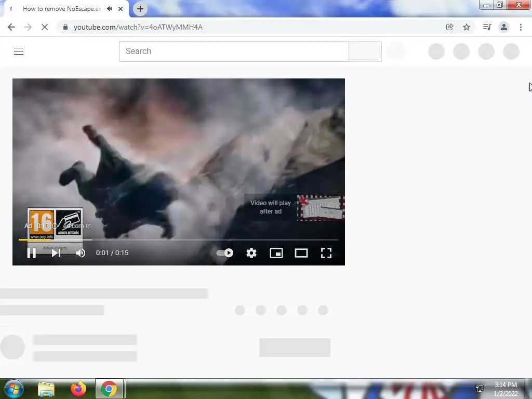The width and height of the screenshot is (532, 399).
Task: Close the 'How to remove NoEscape' tab
Action: [x=121, y=9]
